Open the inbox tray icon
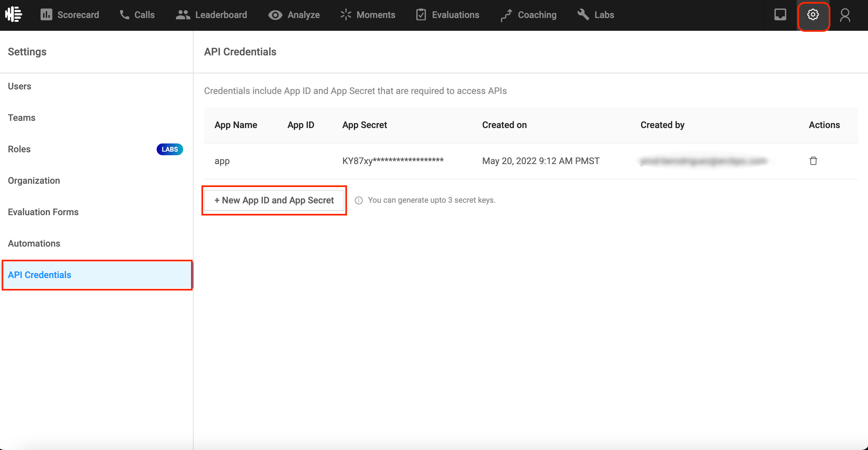The height and width of the screenshot is (450, 868). pos(780,14)
